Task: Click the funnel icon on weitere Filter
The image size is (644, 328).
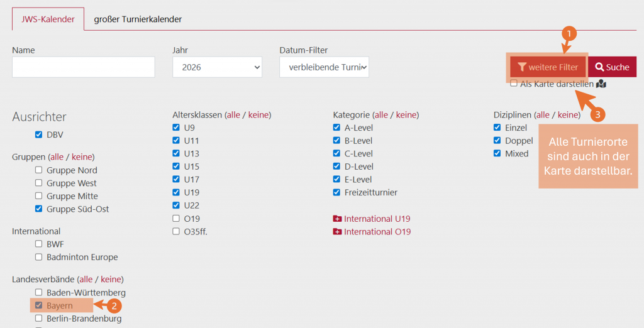Action: point(521,67)
